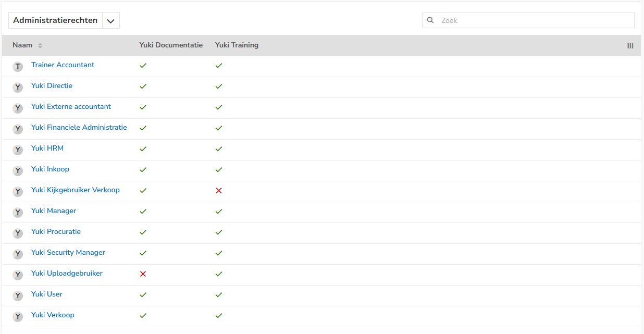Toggle Yuki Documentatie check for Yuki User

[x=143, y=295]
